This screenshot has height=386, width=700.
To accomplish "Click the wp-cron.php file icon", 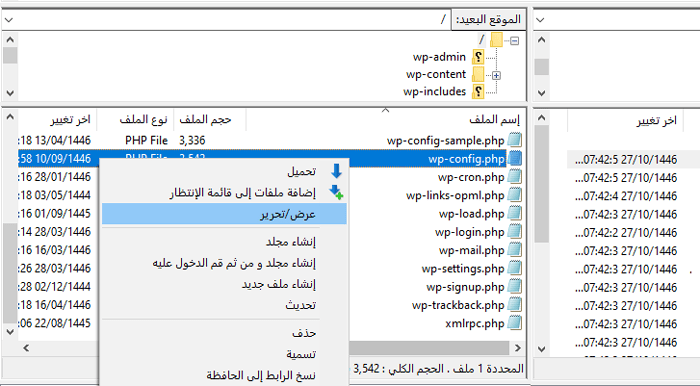I will coord(515,177).
